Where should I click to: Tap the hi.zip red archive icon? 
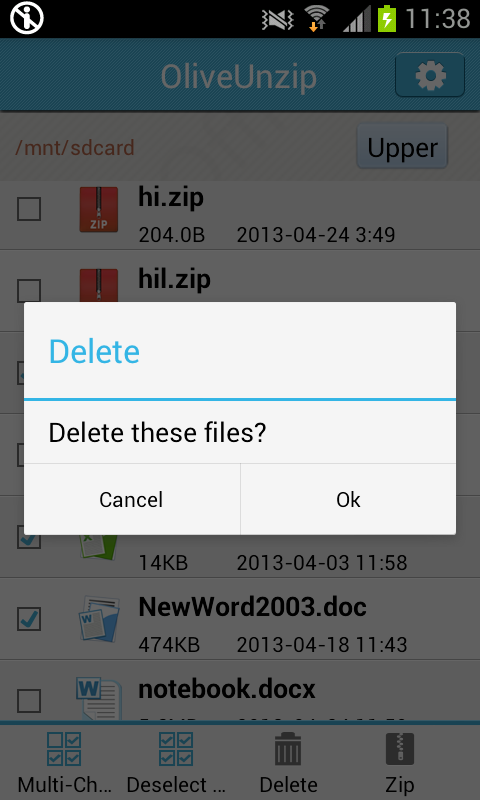98,209
